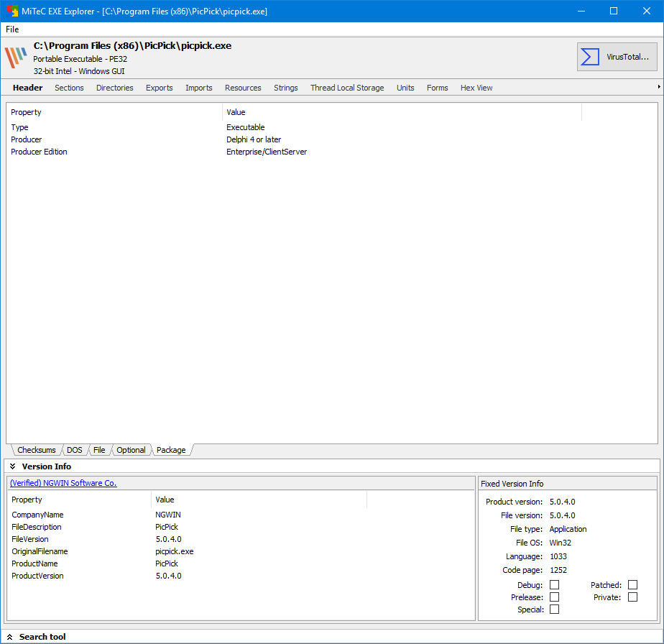Click the Property column header in top table
This screenshot has height=644, width=664.
pyautogui.click(x=114, y=112)
